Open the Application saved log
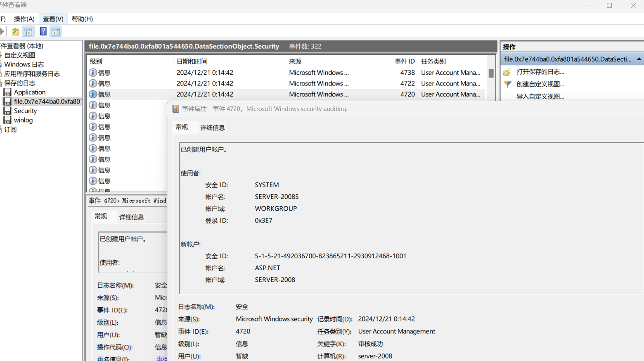 click(30, 92)
